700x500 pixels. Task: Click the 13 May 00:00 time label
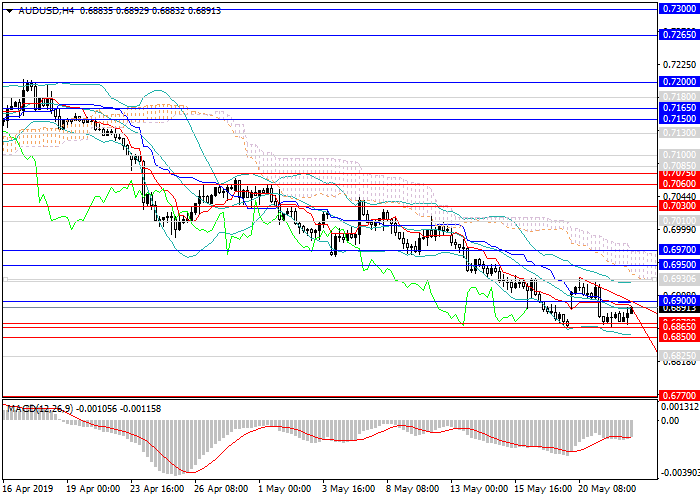478,490
